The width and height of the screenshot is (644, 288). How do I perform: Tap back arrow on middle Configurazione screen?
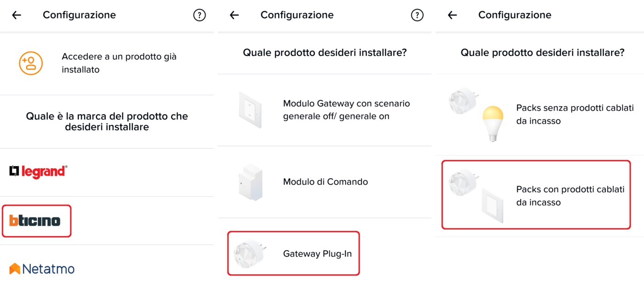235,15
